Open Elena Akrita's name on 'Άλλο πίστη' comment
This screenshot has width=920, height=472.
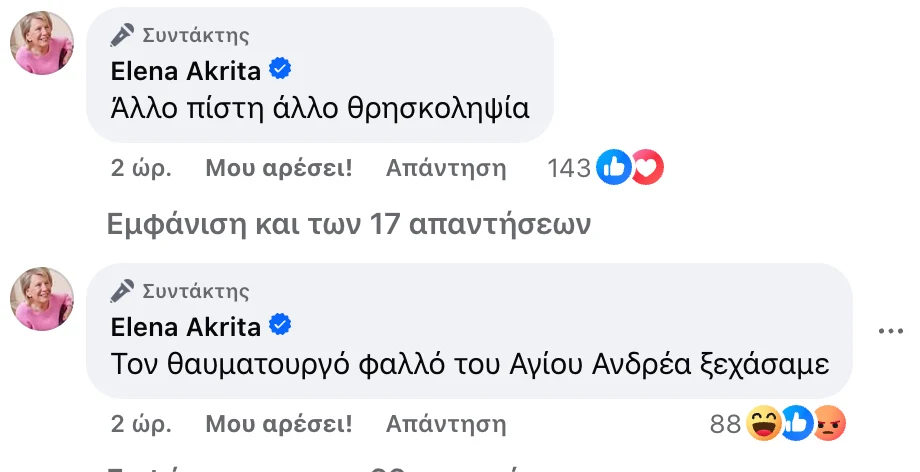[186, 70]
